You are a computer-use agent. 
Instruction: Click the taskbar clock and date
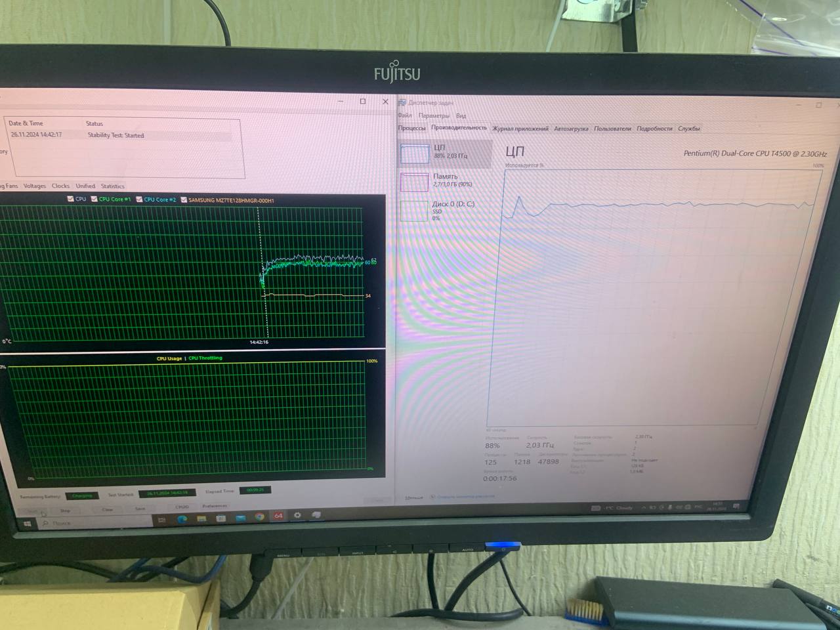coord(717,506)
